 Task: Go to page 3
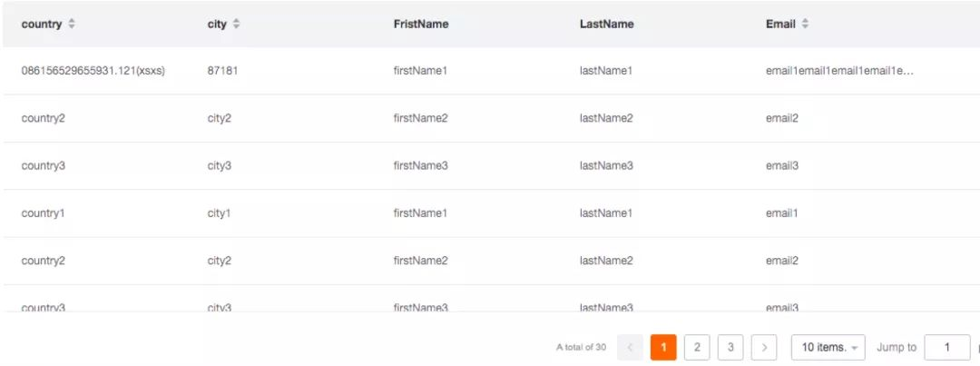[730, 347]
